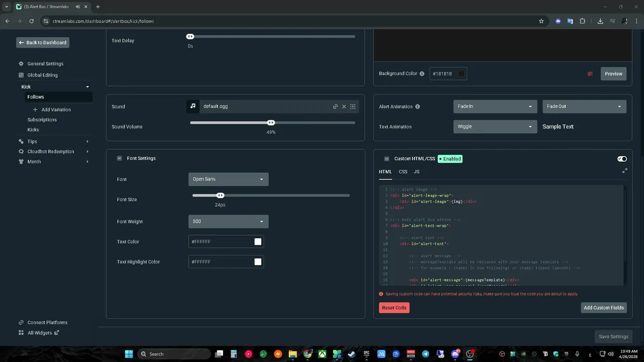644x362 pixels.
Task: Bookmark this page with the star icon
Action: (541, 21)
